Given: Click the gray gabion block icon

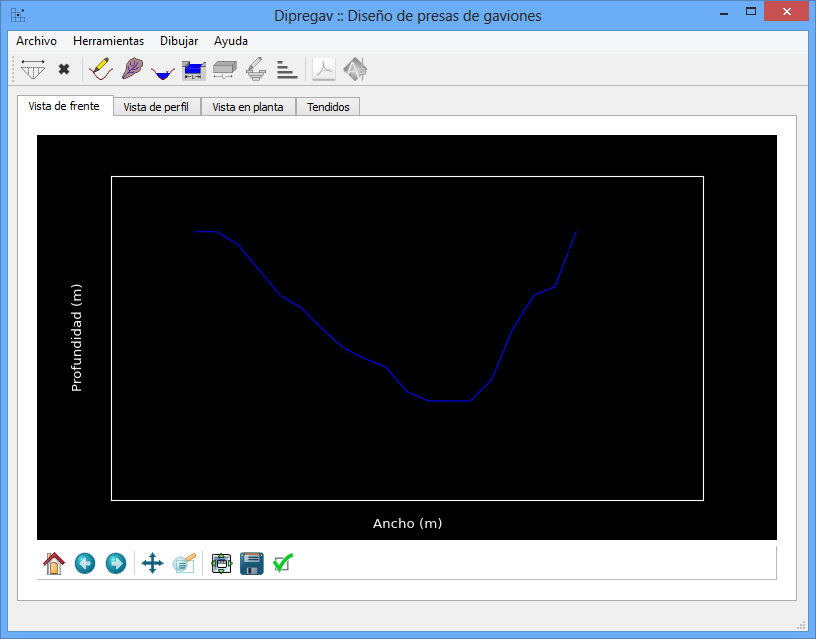Looking at the screenshot, I should [x=225, y=70].
